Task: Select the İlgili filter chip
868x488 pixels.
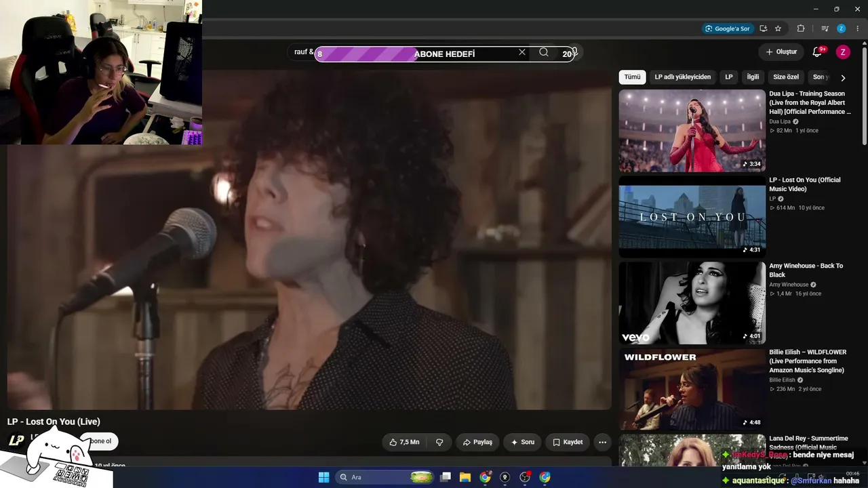Action: pos(753,77)
